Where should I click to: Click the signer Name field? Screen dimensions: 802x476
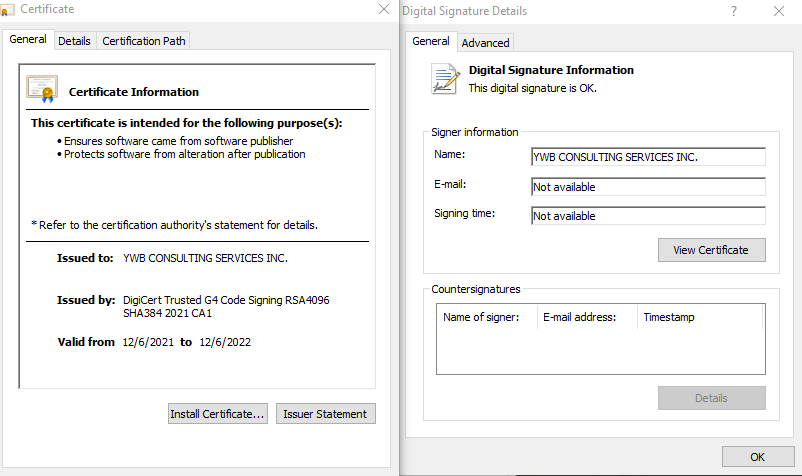(x=648, y=157)
